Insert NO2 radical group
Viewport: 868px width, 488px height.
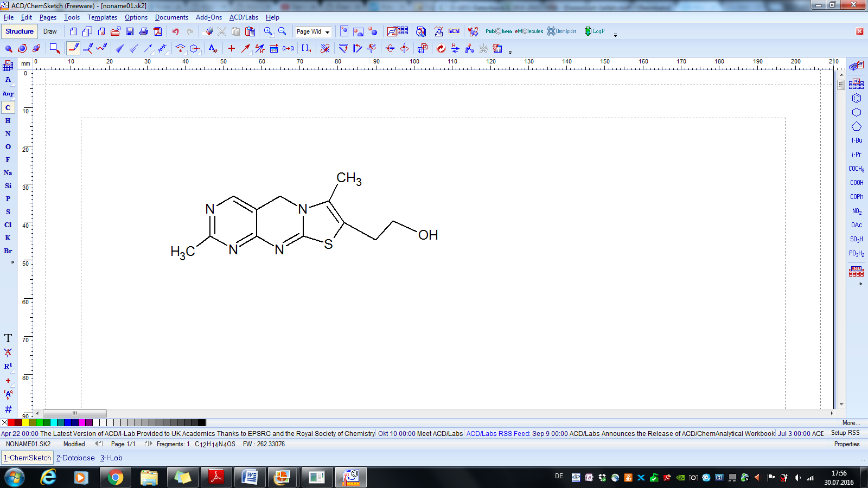pos(857,211)
